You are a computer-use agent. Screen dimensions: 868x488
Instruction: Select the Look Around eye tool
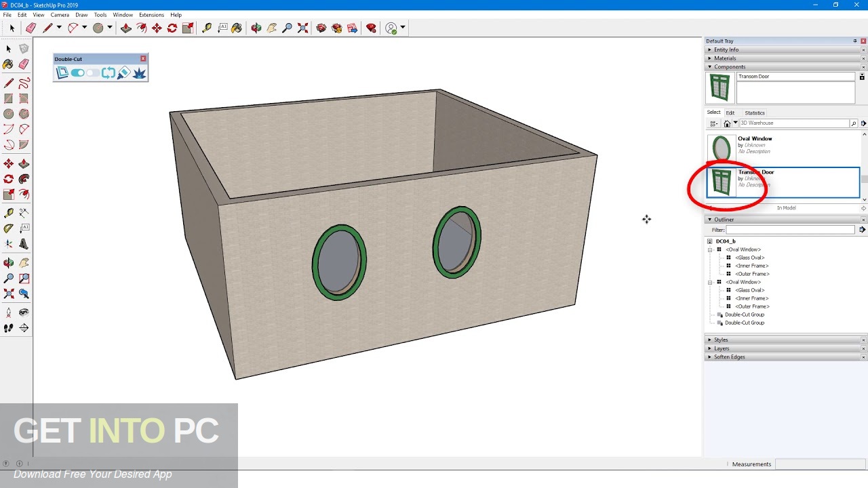(x=24, y=312)
